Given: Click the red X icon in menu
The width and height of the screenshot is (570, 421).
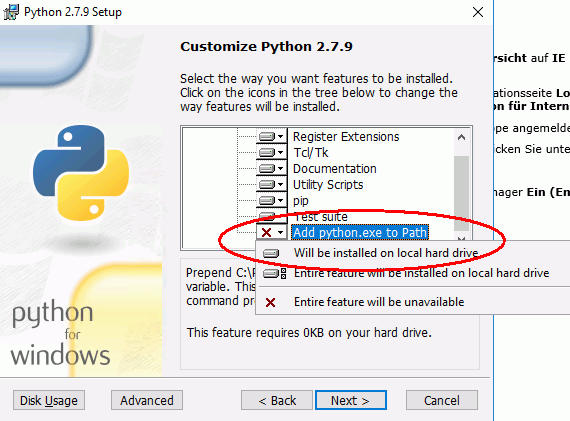Looking at the screenshot, I should point(270,302).
